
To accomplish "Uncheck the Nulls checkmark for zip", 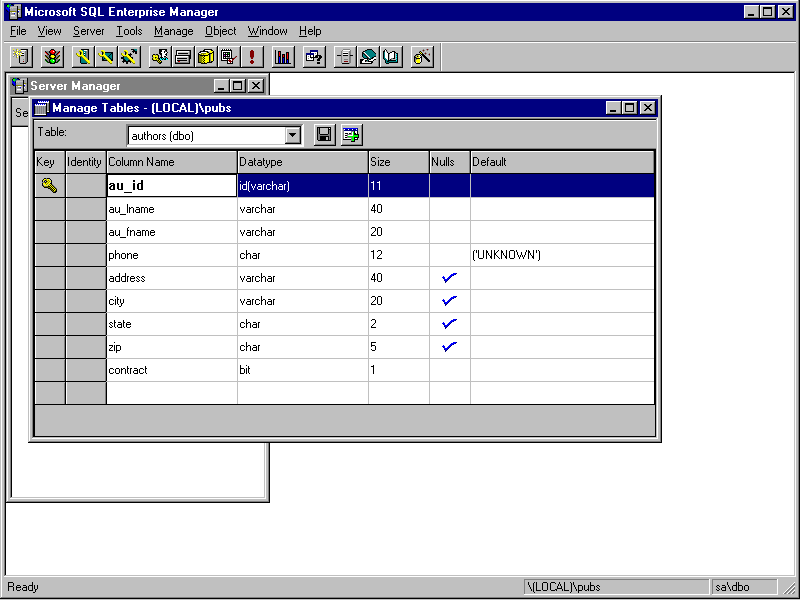I will click(x=449, y=347).
